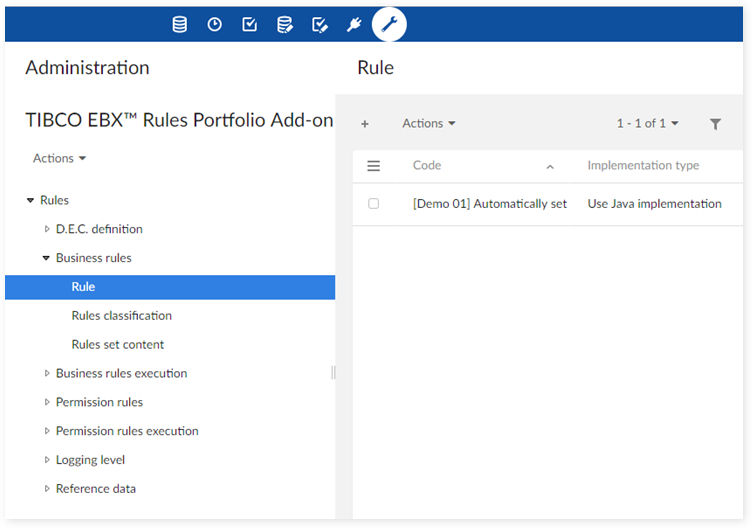Screen dimensions: 752x528
Task: Open the 1 - 1 of 1 pagination dropdown
Action: click(x=647, y=123)
